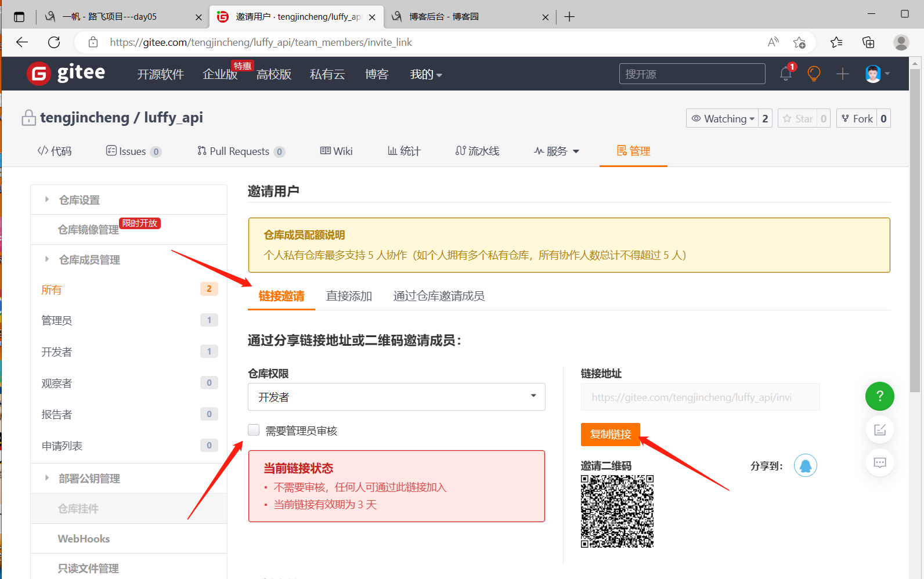Screen dimensions: 924x579
Task: Close the 一帆 - 路飞项目 tab
Action: point(198,17)
